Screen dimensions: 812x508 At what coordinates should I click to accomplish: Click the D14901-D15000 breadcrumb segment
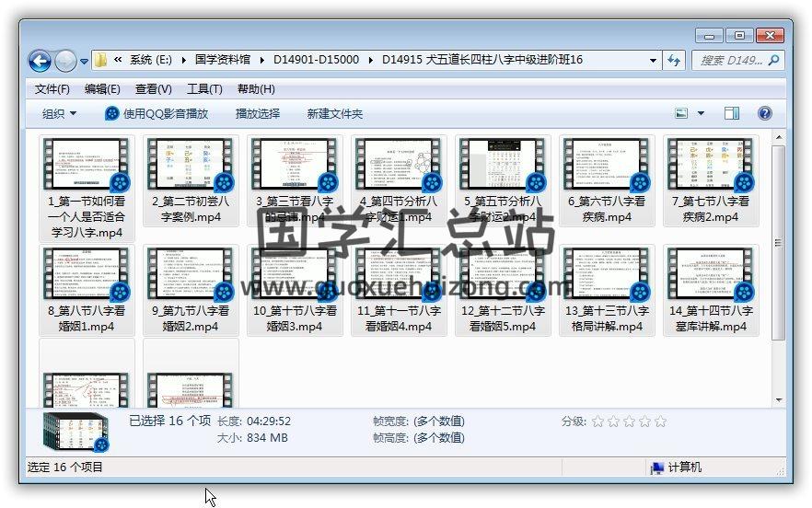click(316, 60)
